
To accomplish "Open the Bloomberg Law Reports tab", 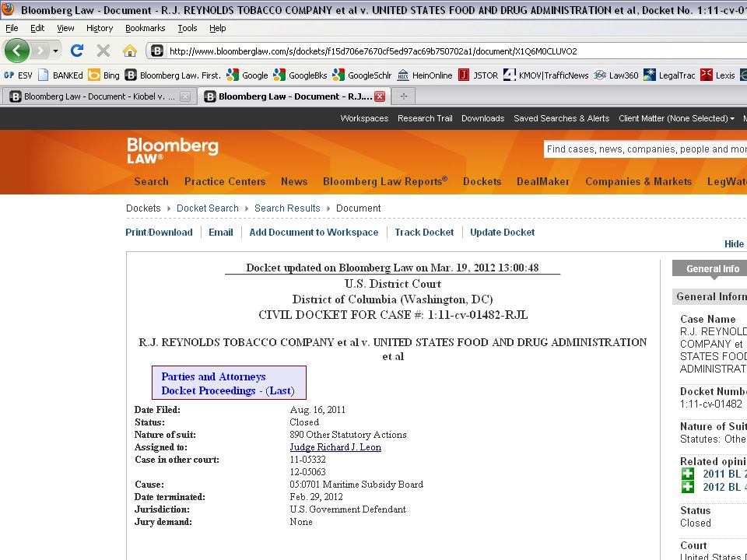I will tap(385, 181).
